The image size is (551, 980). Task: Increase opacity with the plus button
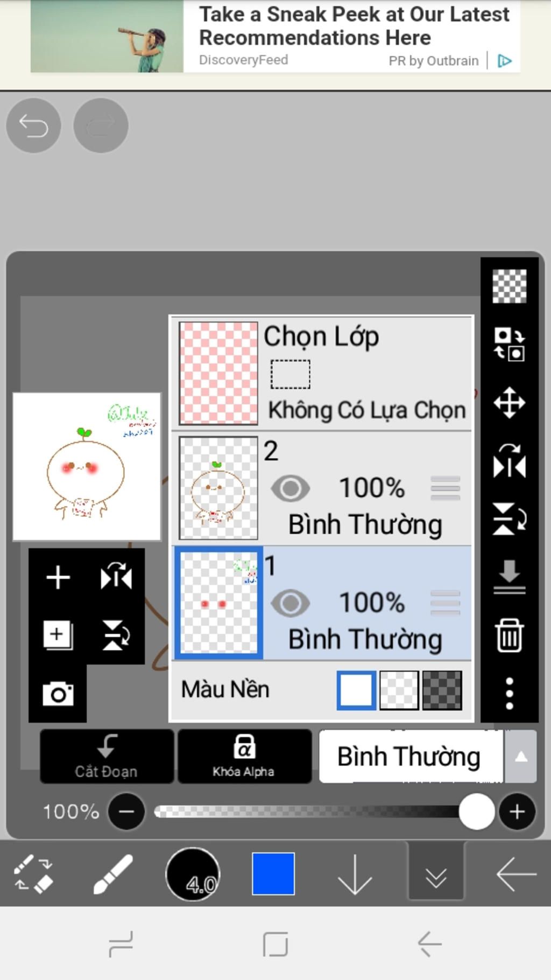tap(517, 811)
